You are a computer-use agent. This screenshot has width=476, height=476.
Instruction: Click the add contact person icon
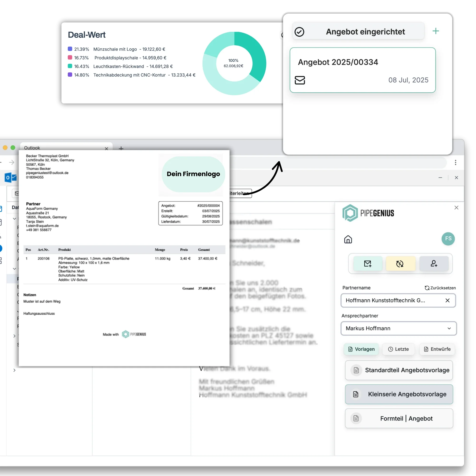[434, 264]
